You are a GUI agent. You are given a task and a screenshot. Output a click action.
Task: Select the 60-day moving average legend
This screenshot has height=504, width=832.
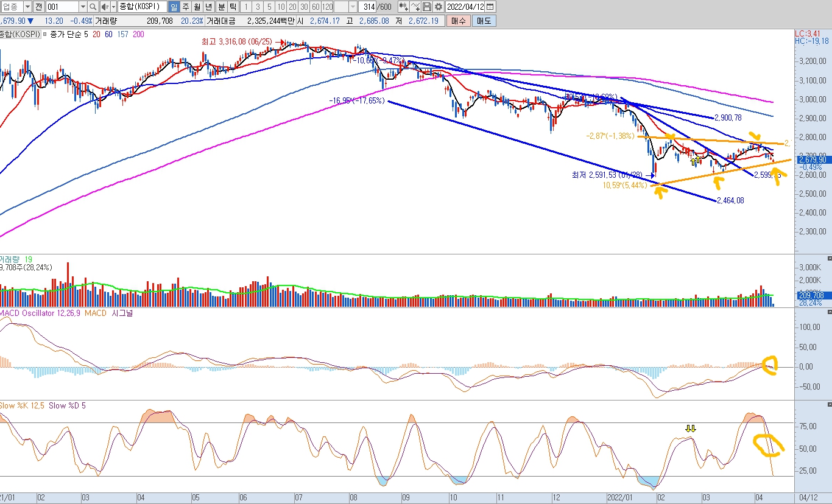(108, 35)
